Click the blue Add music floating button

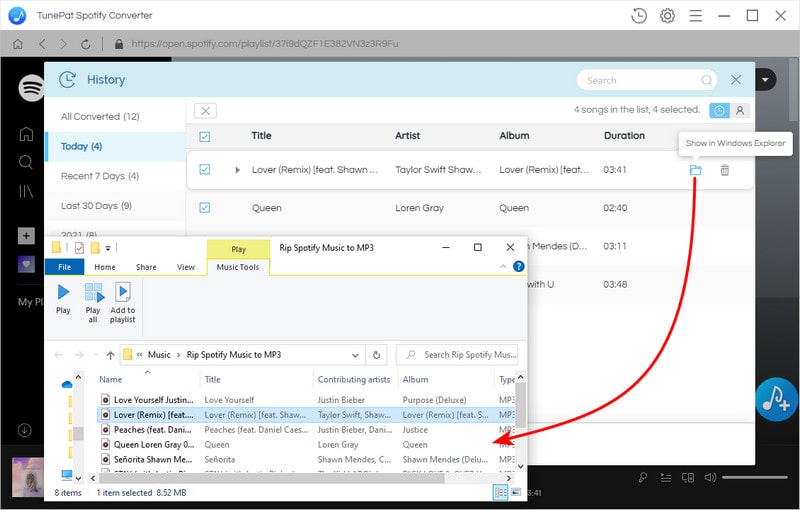pyautogui.click(x=777, y=399)
